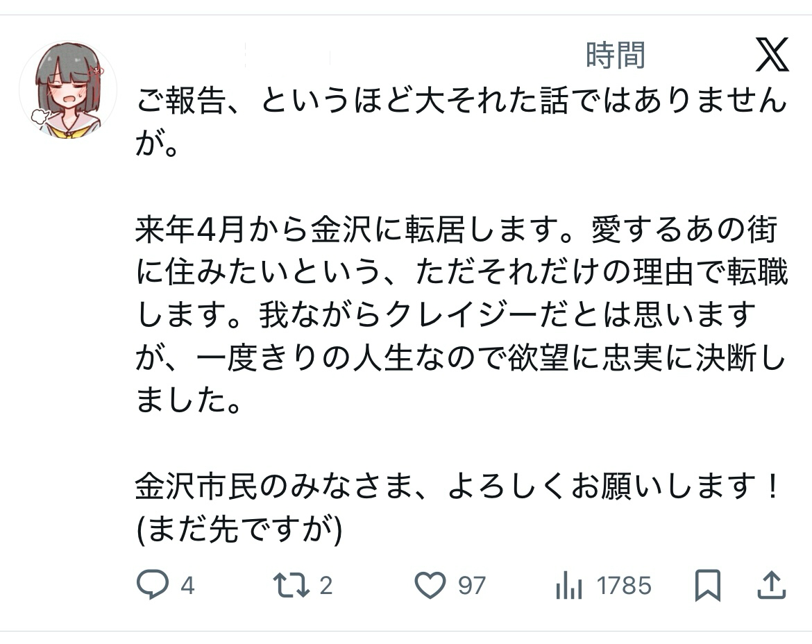Click the opening line starting with ご報告
Viewport: 812px width, 644px height.
pyautogui.click(x=461, y=103)
